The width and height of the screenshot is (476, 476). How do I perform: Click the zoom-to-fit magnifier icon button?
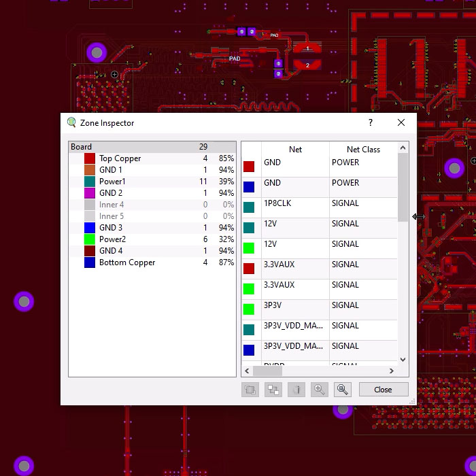click(343, 390)
